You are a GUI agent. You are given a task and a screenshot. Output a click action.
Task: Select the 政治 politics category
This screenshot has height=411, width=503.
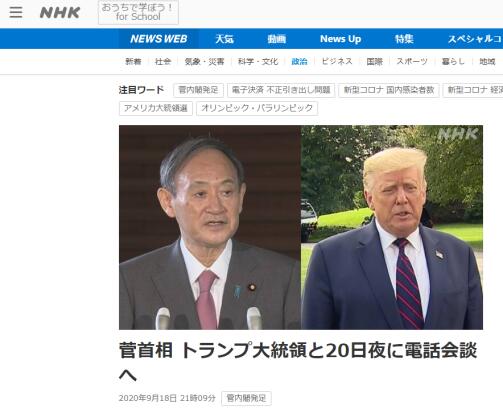click(x=299, y=61)
